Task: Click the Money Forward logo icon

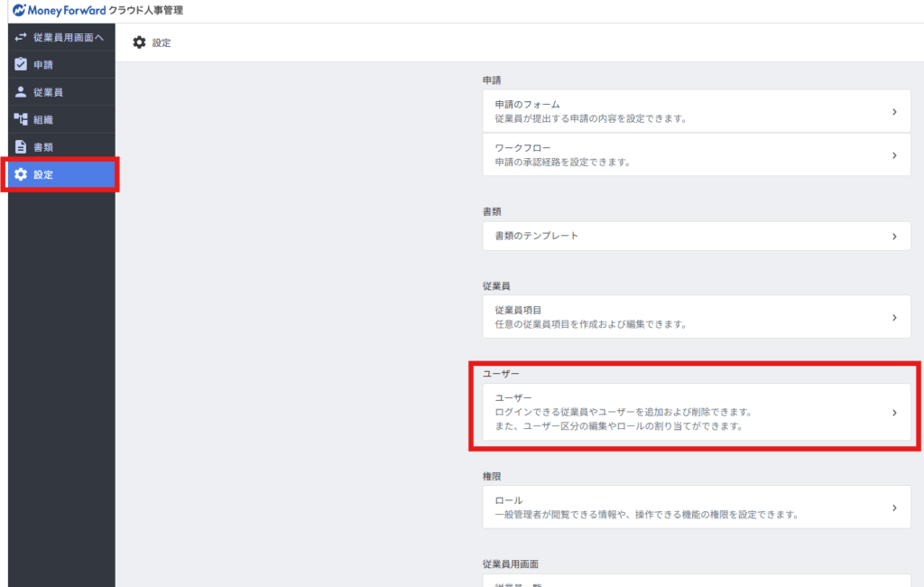Action: point(18,11)
